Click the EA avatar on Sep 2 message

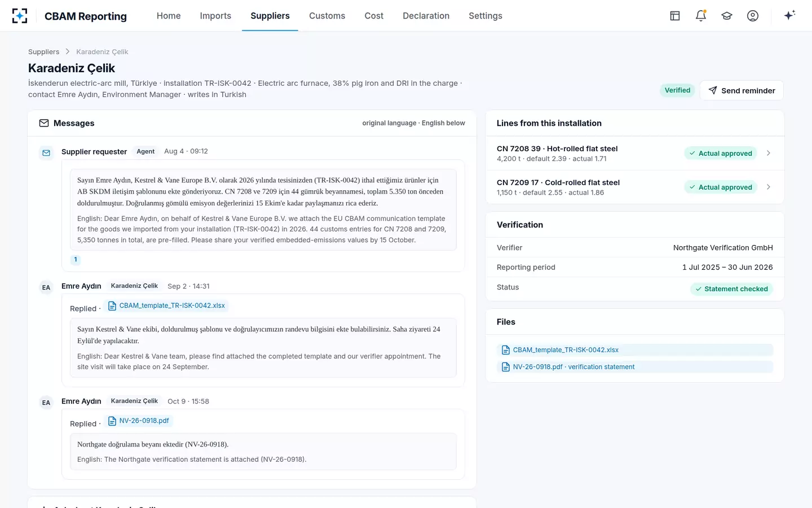(x=46, y=287)
